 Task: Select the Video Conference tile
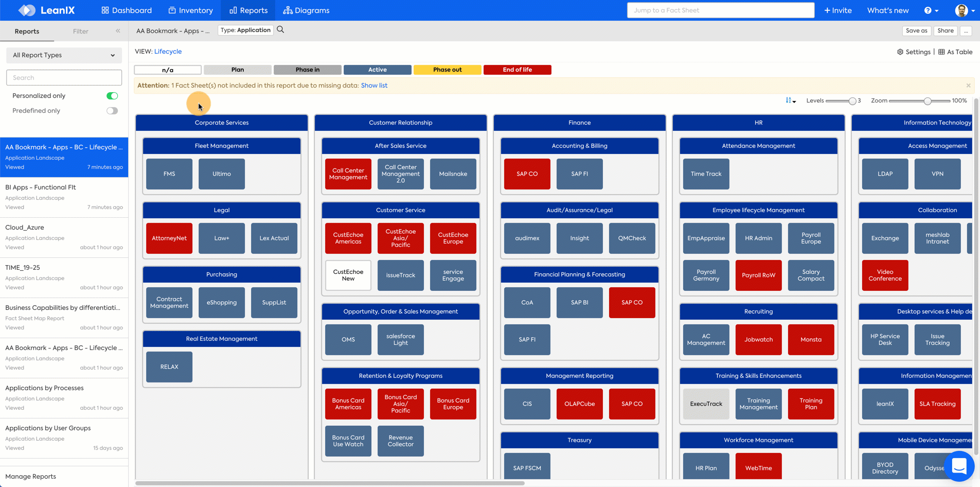(885, 275)
